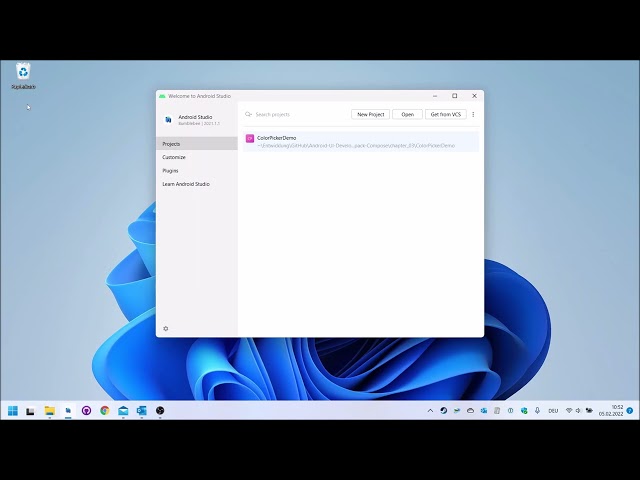The width and height of the screenshot is (640, 480).
Task: Maximize the Welcome to Android Studio window
Action: click(x=455, y=96)
